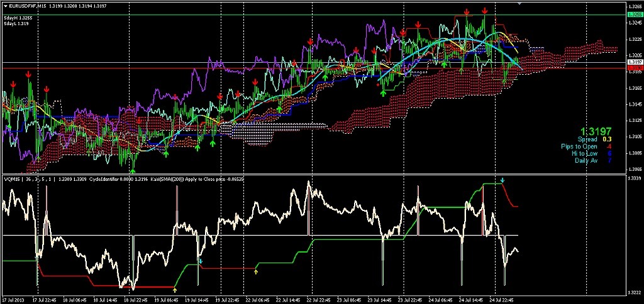The image size is (644, 304).
Task: Click the red 1.3190 price label on the axis
Action: point(635,68)
